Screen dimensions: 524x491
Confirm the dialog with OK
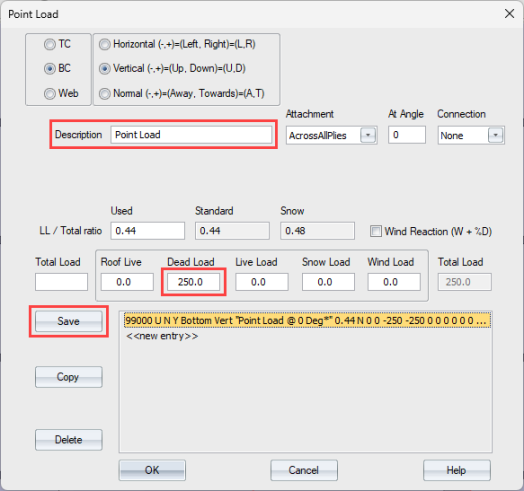[x=152, y=470]
